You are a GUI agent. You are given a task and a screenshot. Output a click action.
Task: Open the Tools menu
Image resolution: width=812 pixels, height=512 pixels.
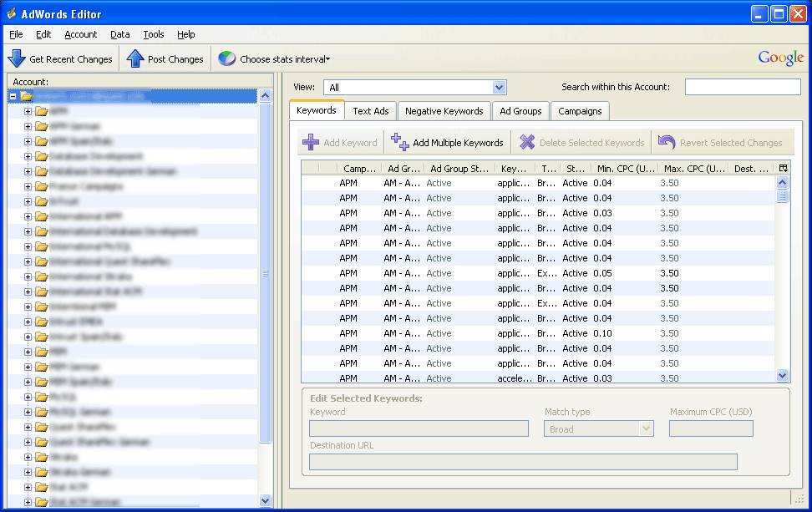click(153, 34)
